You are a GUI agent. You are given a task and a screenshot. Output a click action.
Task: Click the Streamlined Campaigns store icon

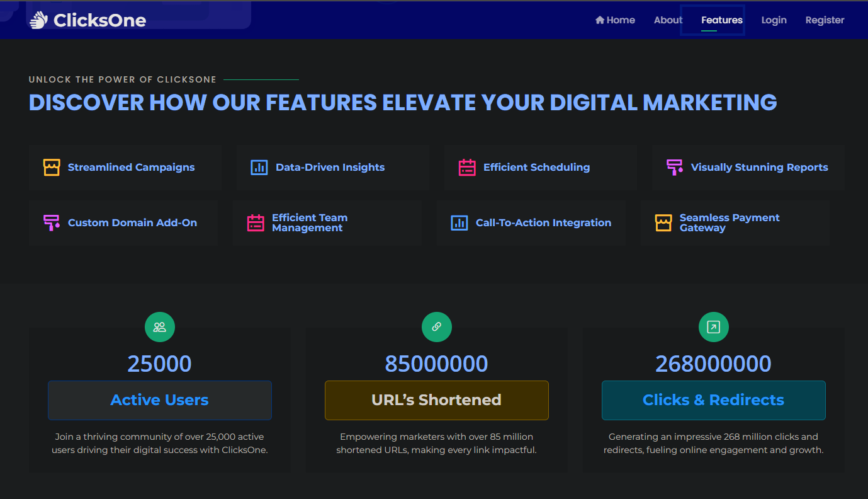(x=52, y=168)
